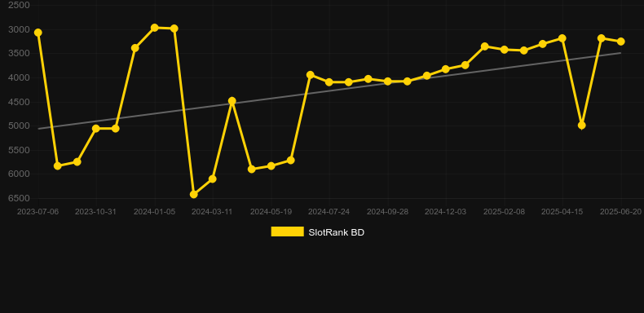Click the data point near 4500 after 2024-03-11
Screen dimensions: 644x313
click(x=232, y=100)
